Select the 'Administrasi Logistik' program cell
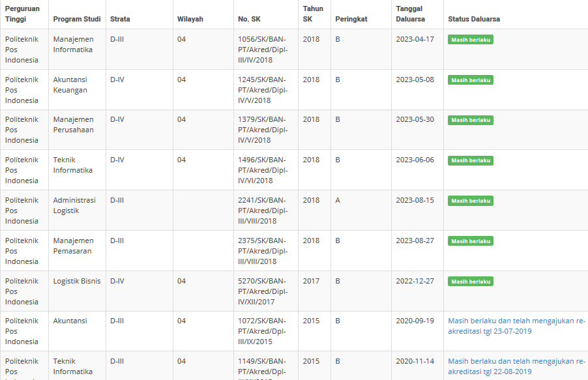This screenshot has width=588, height=380. click(x=74, y=205)
